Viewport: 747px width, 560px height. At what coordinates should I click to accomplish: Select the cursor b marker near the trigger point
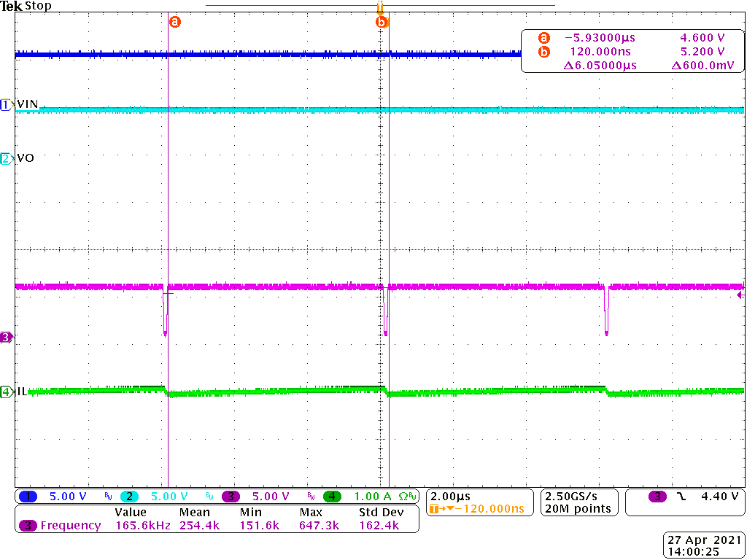coord(382,21)
